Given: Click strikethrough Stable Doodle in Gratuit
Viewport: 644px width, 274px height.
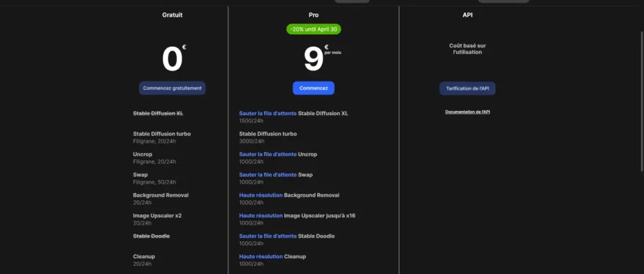Looking at the screenshot, I should pyautogui.click(x=151, y=236).
